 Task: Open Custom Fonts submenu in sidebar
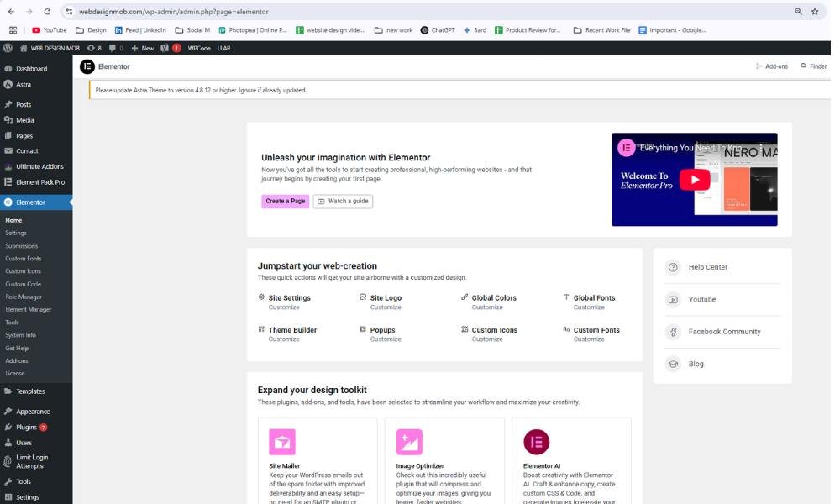[23, 258]
